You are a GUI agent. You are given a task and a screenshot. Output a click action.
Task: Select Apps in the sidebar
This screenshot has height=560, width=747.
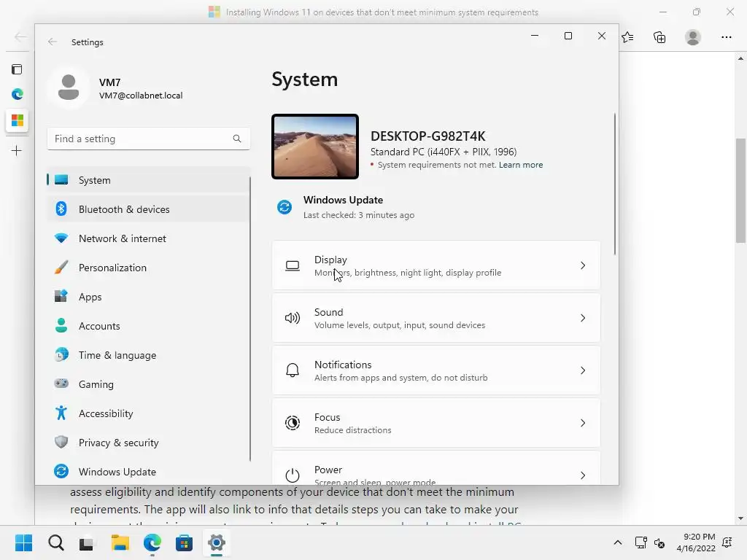148,297
